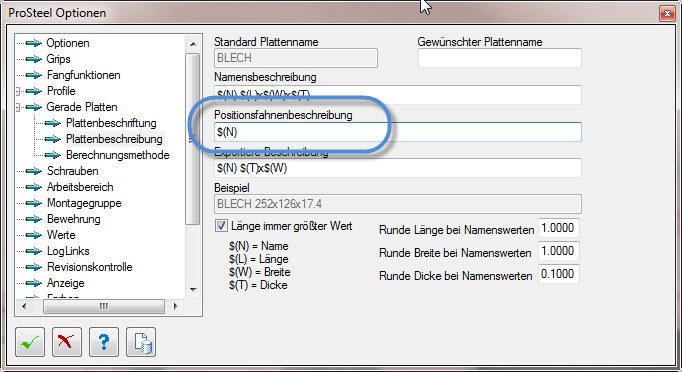Select Anzeige tree entry

pyautogui.click(x=65, y=283)
